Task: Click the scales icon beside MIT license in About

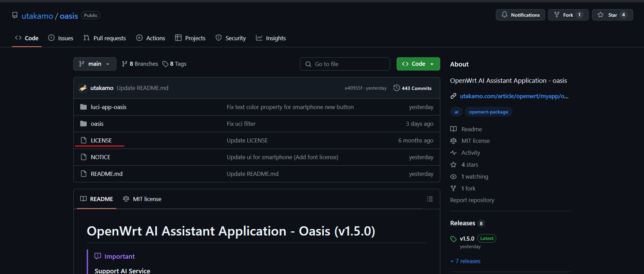Action: click(453, 141)
